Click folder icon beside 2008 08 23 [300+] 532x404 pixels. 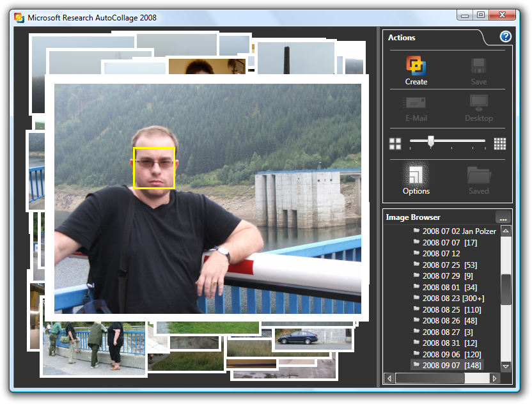click(416, 297)
